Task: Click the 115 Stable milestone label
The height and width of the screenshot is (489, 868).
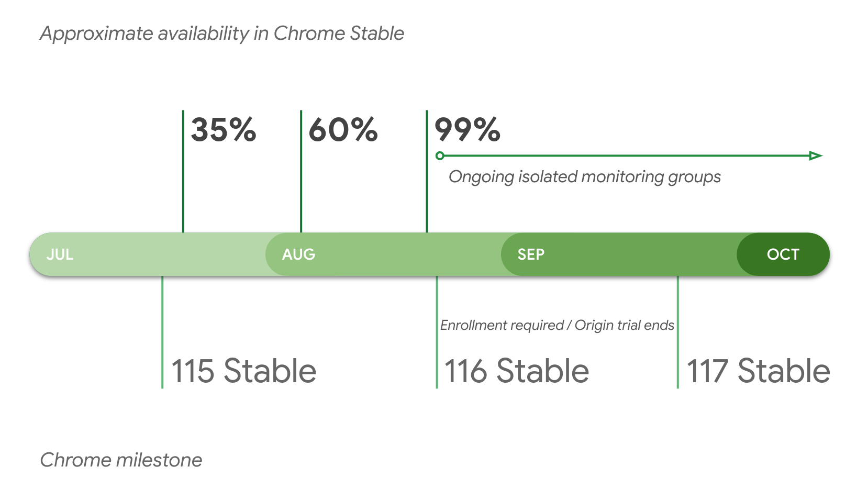Action: coord(244,371)
